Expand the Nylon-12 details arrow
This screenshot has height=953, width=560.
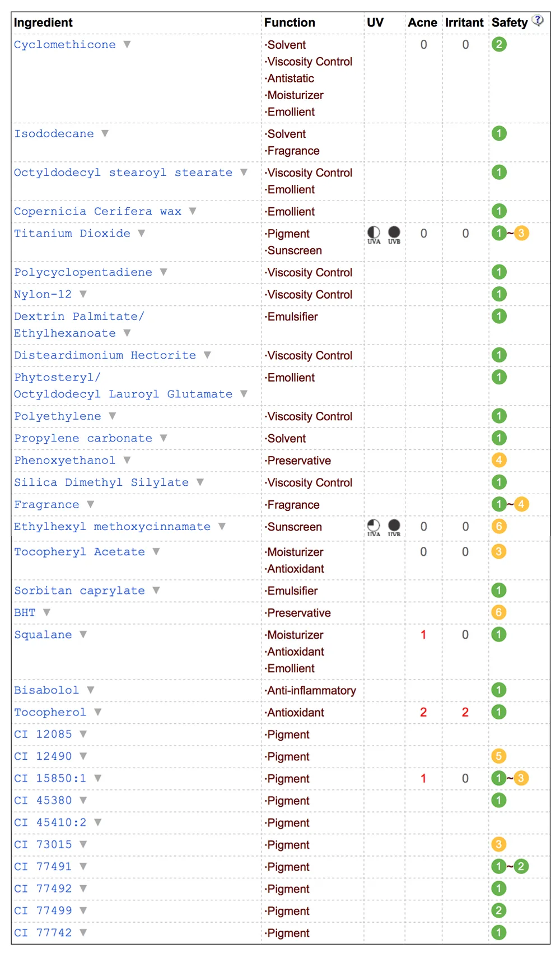click(83, 294)
